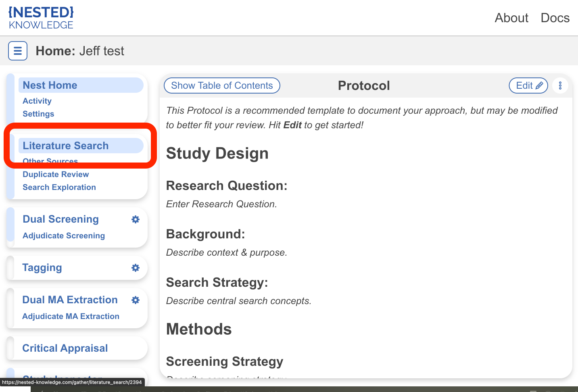
Task: Go to Dual Screening
Action: click(61, 219)
